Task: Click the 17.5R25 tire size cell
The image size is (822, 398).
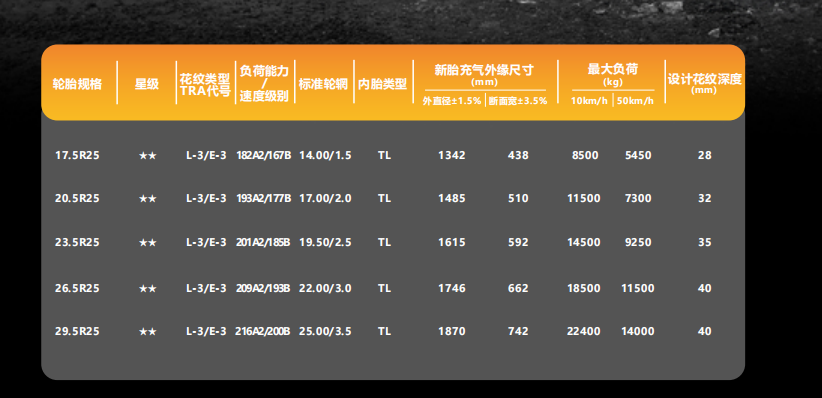Action: point(77,155)
